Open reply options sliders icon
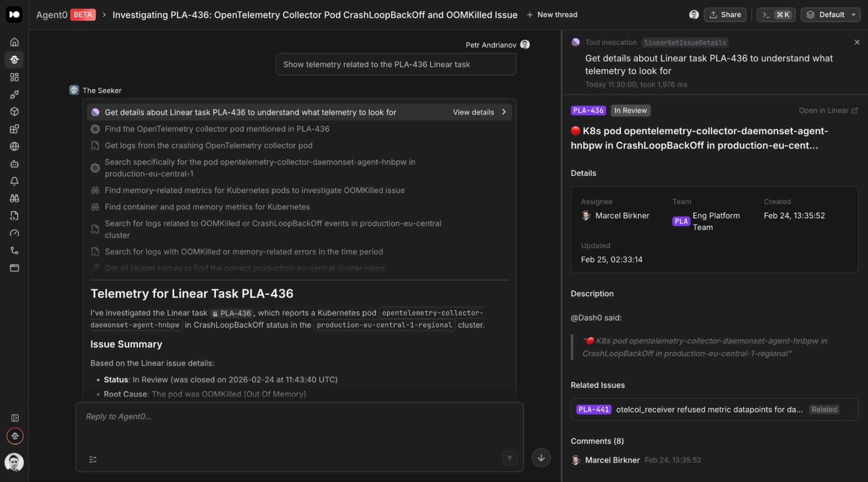 pos(93,459)
